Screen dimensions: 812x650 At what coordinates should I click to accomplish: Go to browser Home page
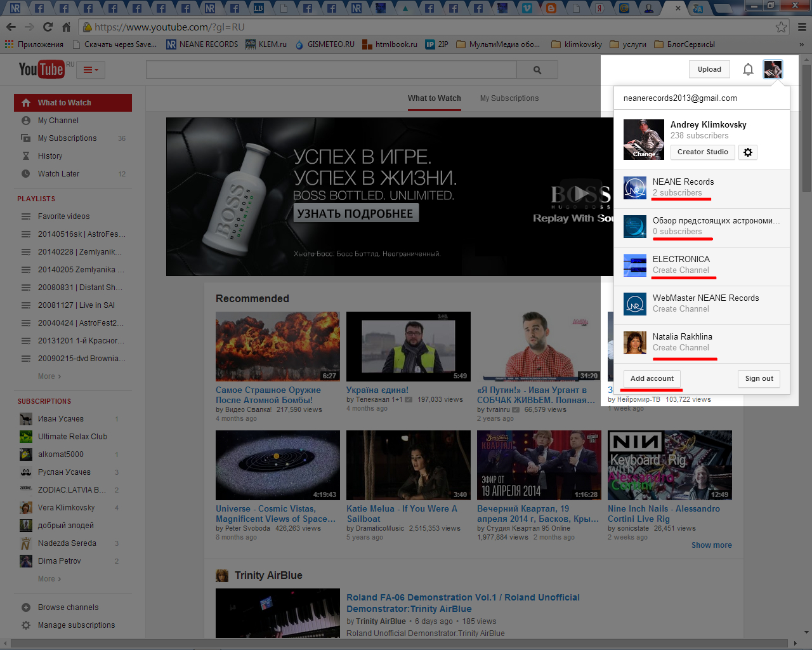66,27
